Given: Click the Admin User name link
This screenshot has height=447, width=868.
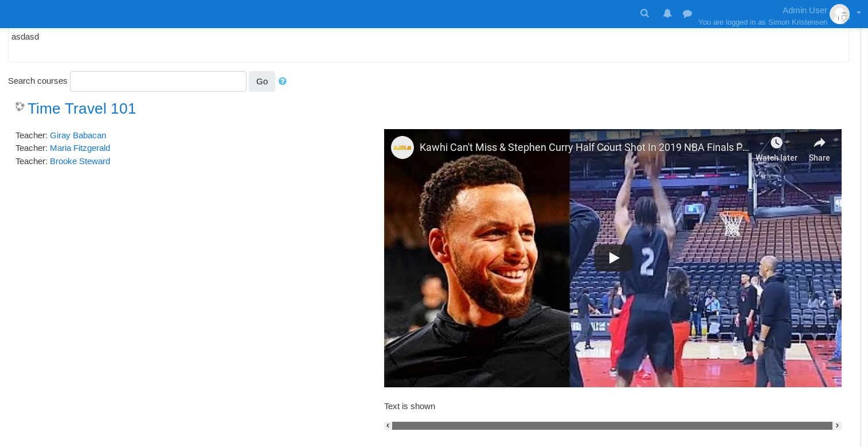Looking at the screenshot, I should point(804,10).
